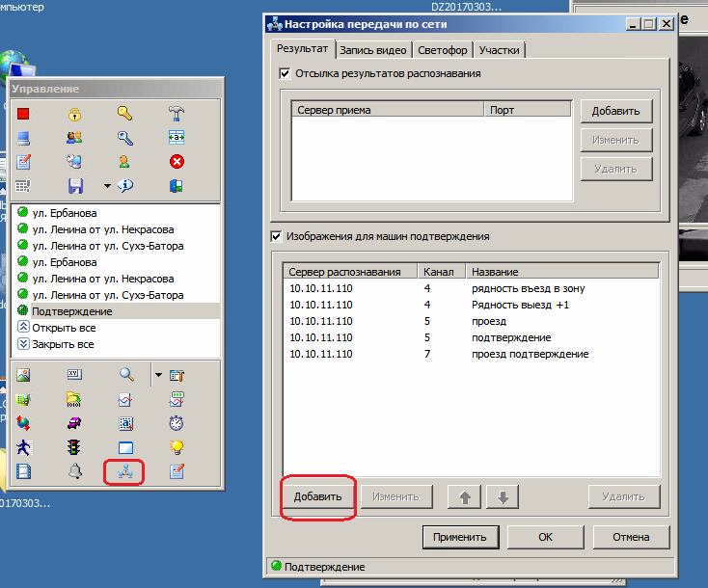Click the gold padlock icon
This screenshot has height=588, width=708.
(74, 115)
